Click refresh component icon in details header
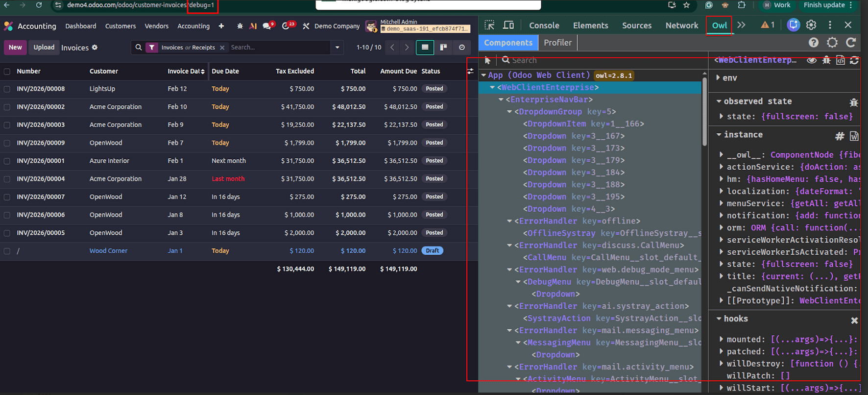This screenshot has width=868, height=395. pyautogui.click(x=854, y=60)
